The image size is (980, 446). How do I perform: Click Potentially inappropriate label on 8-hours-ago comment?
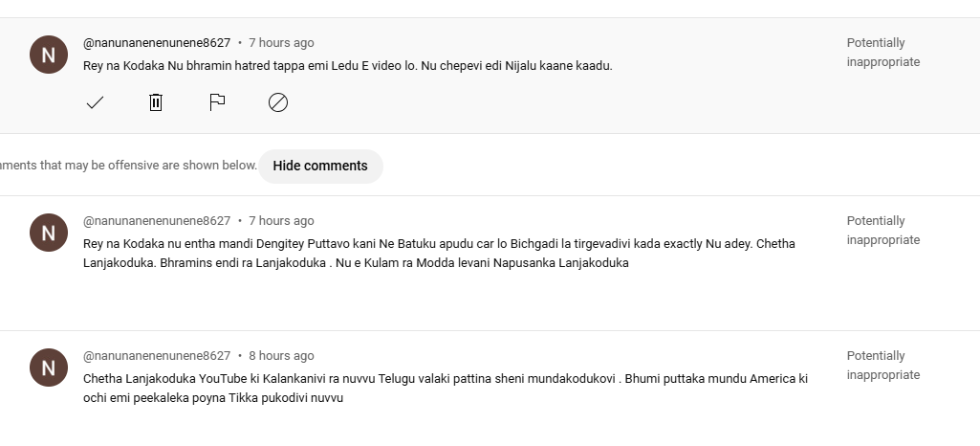882,366
